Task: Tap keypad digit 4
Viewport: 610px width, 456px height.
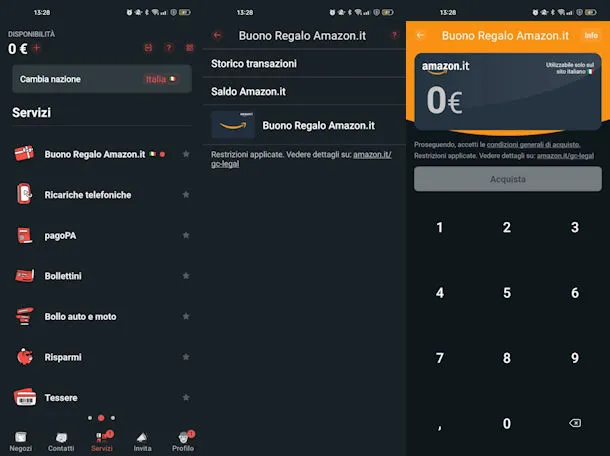Action: pos(440,293)
